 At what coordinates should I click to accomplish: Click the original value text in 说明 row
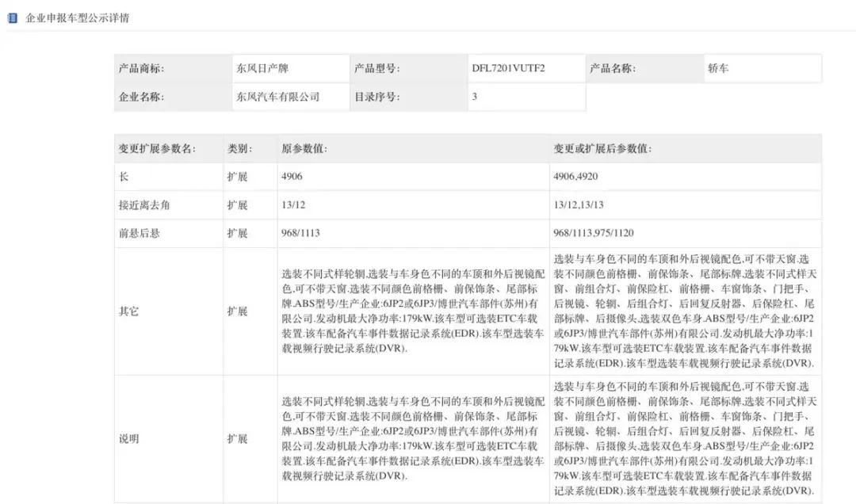(413, 438)
